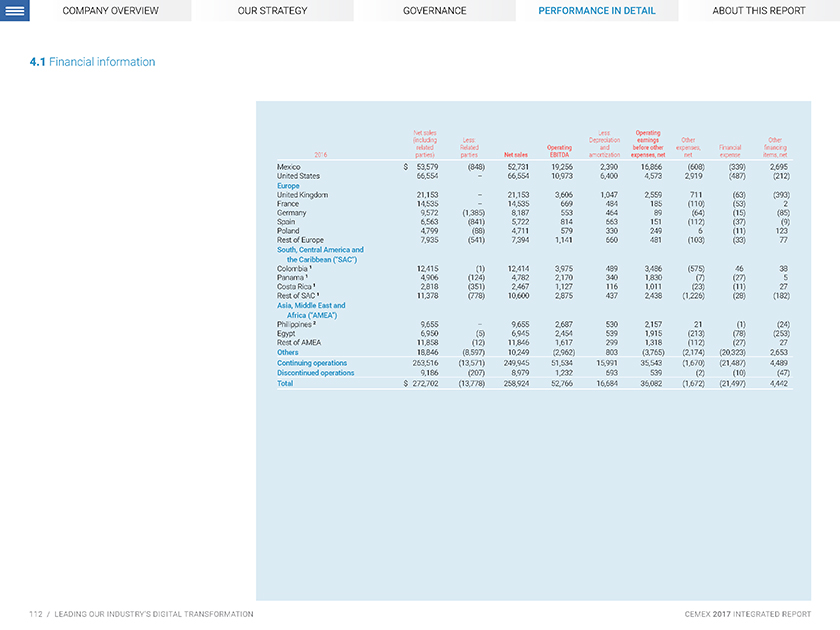Click the Total row label

(284, 383)
